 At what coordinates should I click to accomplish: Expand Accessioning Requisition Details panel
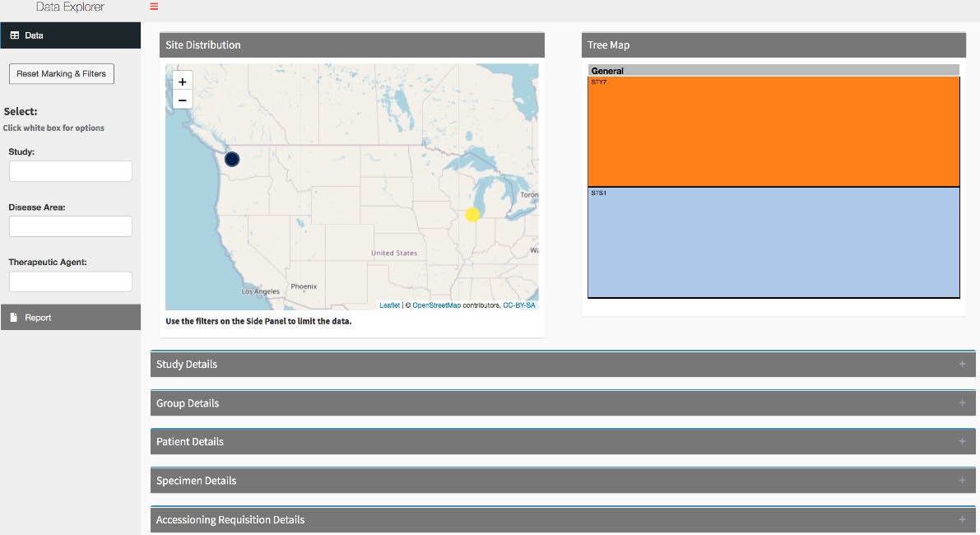click(x=962, y=520)
